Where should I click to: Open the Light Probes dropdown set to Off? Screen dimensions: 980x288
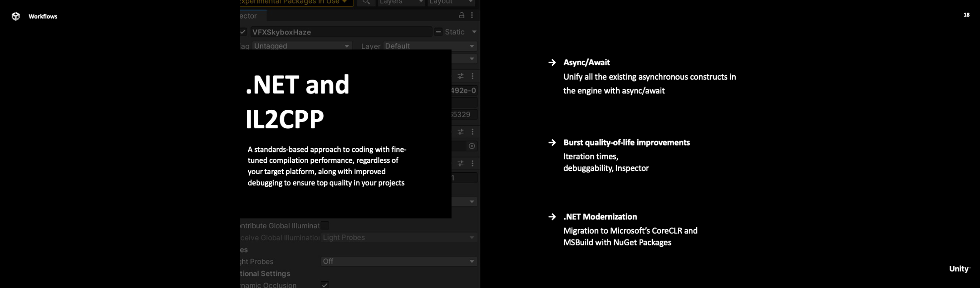[399, 261]
